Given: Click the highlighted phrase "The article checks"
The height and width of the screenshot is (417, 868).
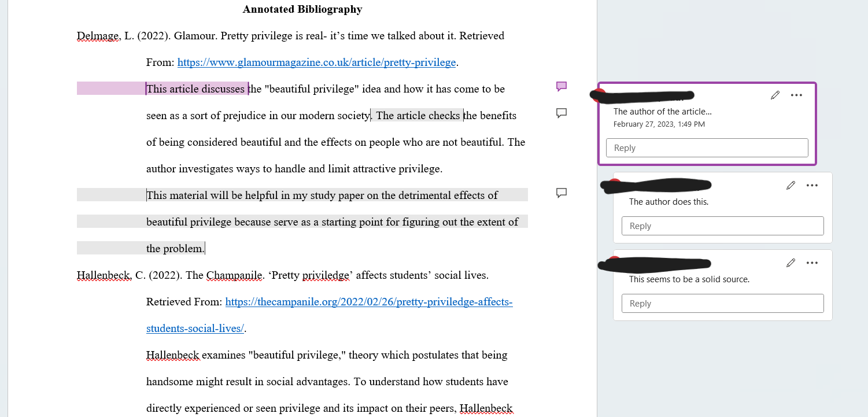Looking at the screenshot, I should click(418, 115).
